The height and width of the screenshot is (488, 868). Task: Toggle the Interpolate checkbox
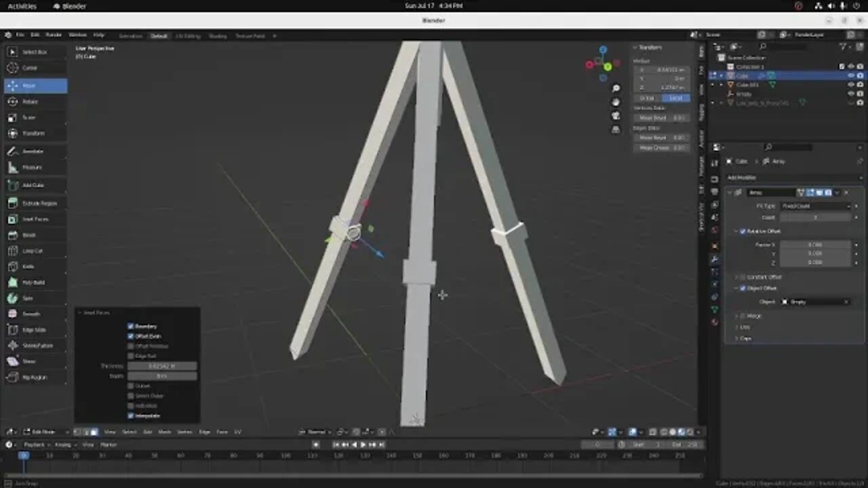click(131, 415)
